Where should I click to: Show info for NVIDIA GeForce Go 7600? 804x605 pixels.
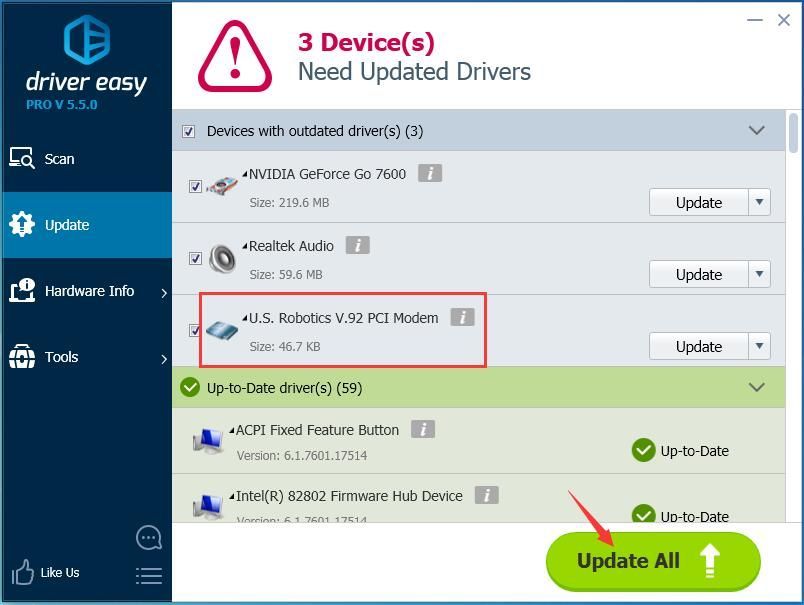click(430, 173)
